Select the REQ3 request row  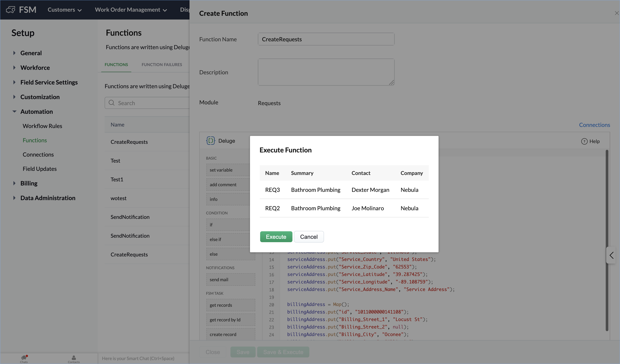point(344,190)
